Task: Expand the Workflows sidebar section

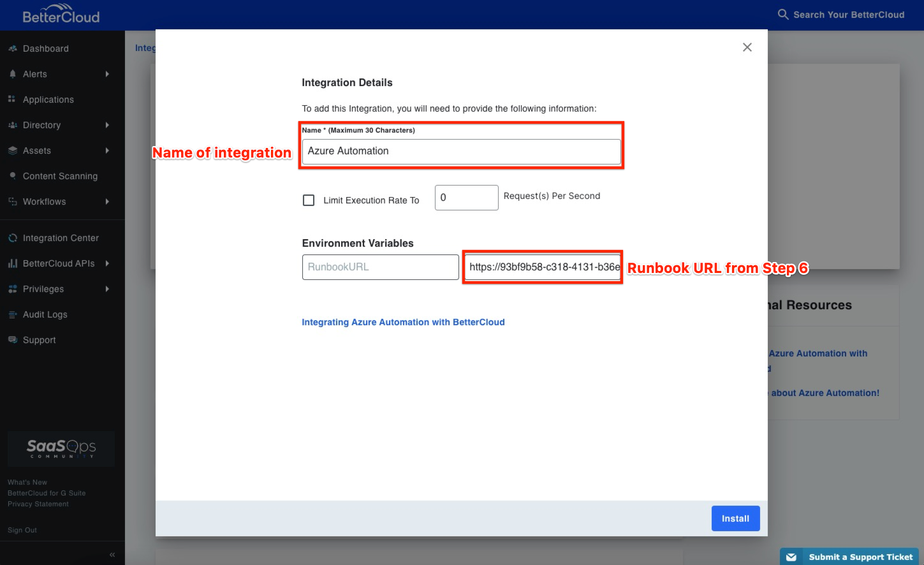Action: [43, 202]
